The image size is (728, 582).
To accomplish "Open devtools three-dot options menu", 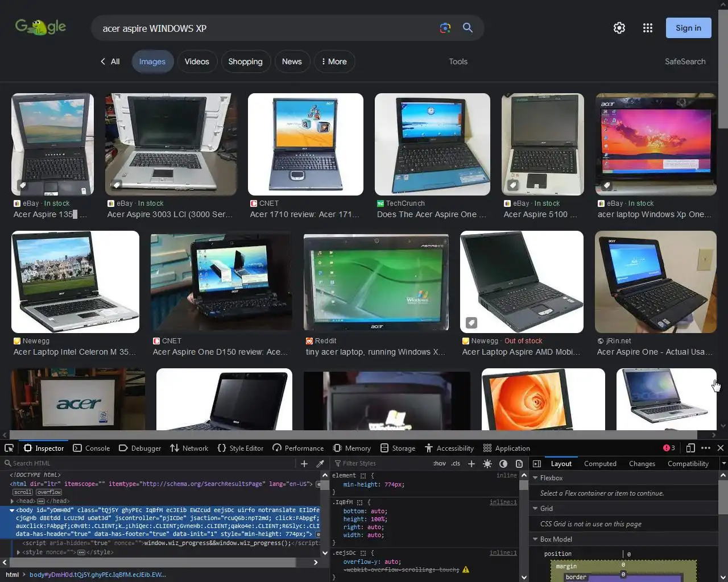I will click(706, 448).
